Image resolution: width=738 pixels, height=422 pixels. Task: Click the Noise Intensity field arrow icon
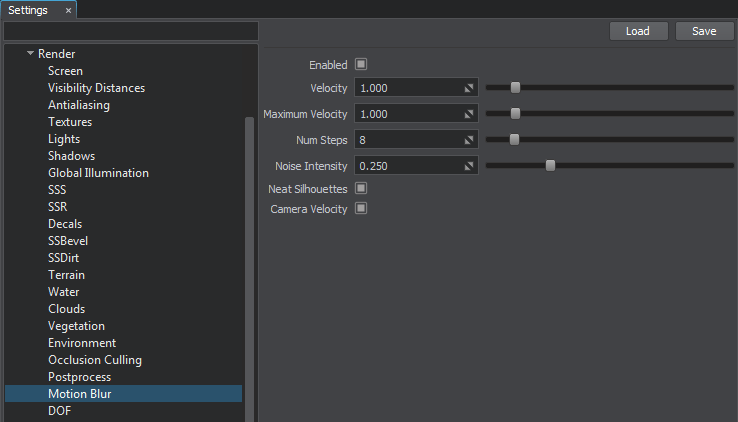pyautogui.click(x=469, y=165)
